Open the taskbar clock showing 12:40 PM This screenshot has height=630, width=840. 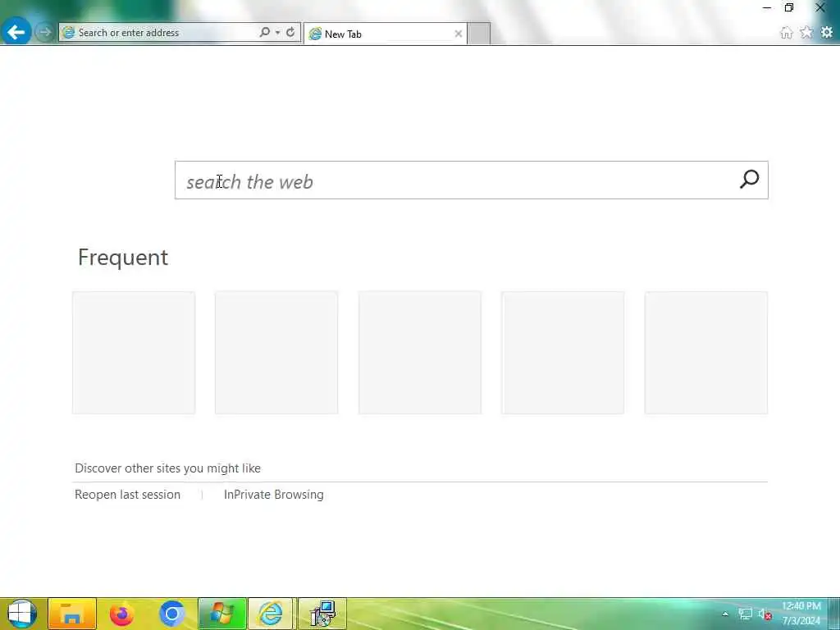click(x=801, y=614)
